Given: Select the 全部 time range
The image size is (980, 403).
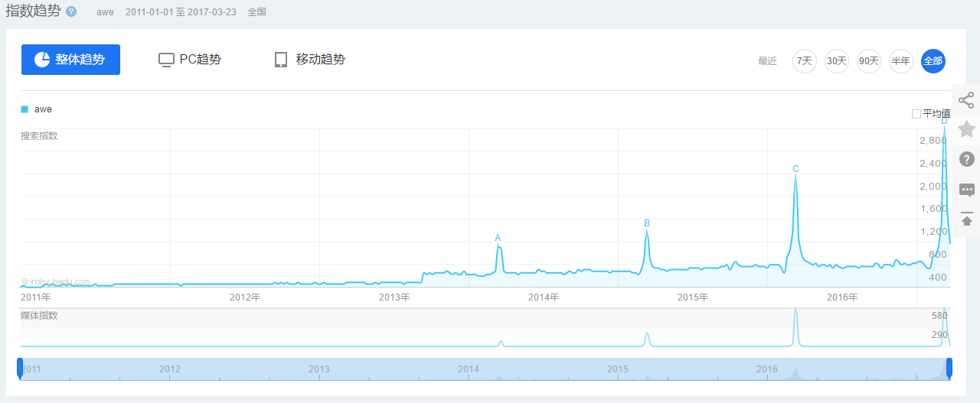Looking at the screenshot, I should [x=933, y=61].
